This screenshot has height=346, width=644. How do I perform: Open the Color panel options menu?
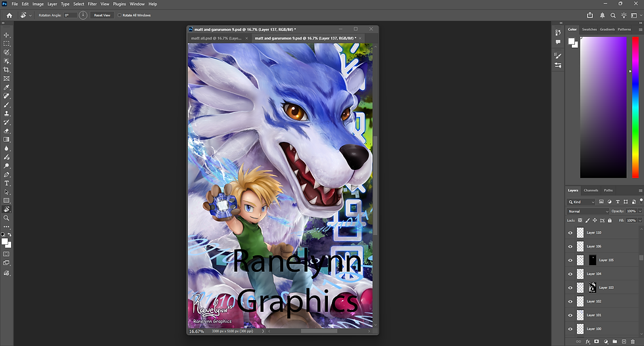[640, 30]
